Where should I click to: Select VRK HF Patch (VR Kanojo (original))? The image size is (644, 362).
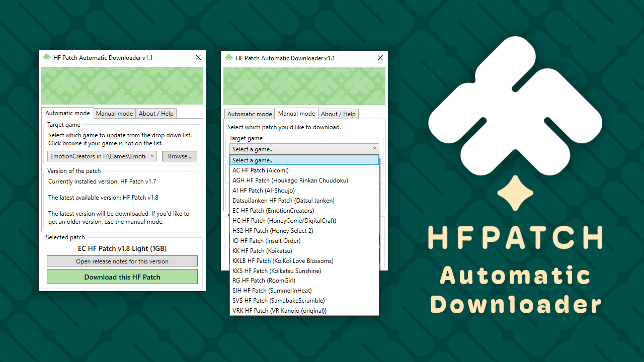coord(304,311)
